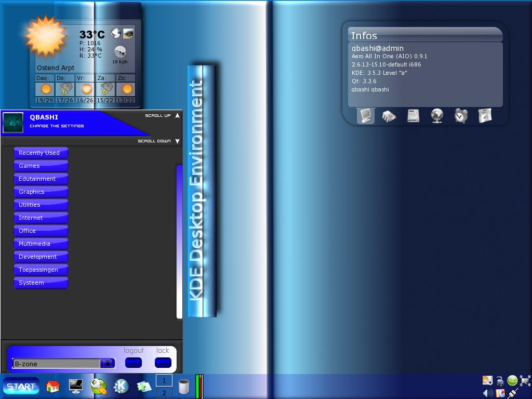Open the Graphics menu category

[41, 192]
